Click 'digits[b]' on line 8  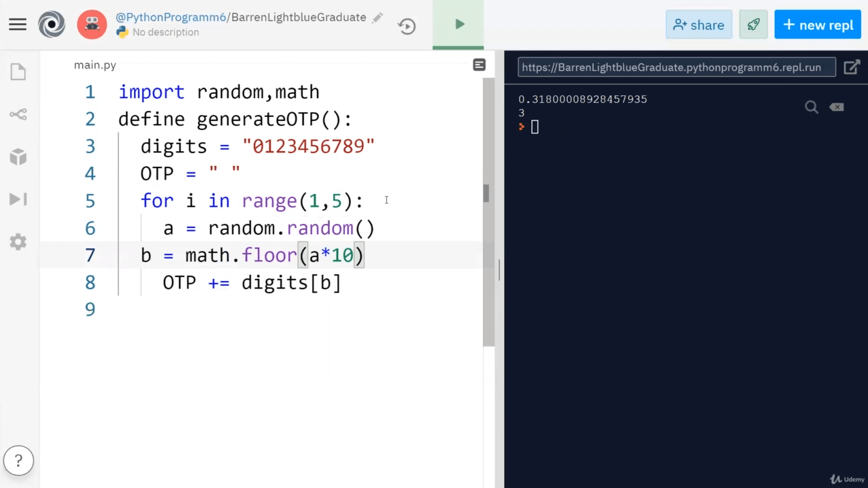click(x=291, y=282)
